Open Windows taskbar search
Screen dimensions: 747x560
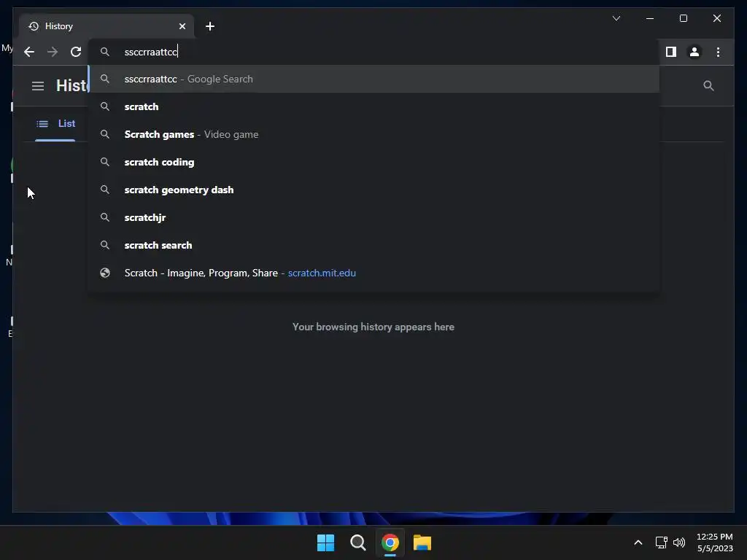click(x=357, y=542)
